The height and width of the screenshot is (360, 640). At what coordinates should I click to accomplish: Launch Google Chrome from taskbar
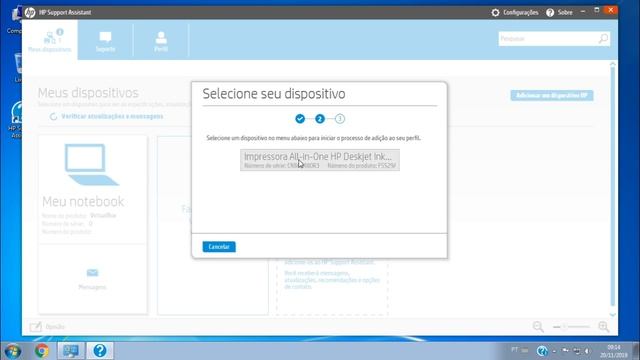[x=42, y=351]
